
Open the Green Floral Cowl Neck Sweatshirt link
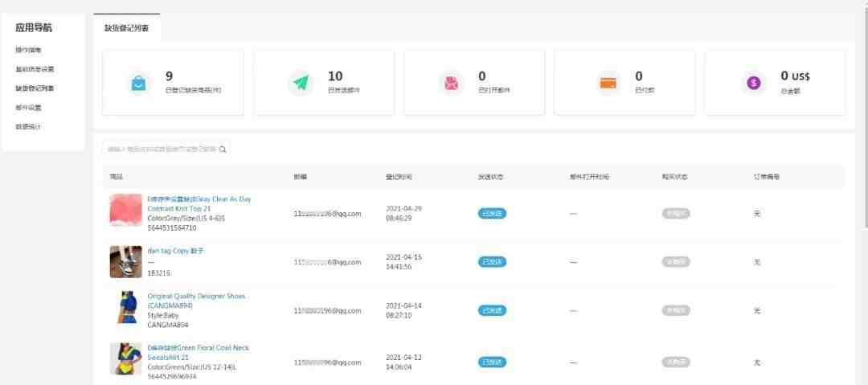pos(199,352)
